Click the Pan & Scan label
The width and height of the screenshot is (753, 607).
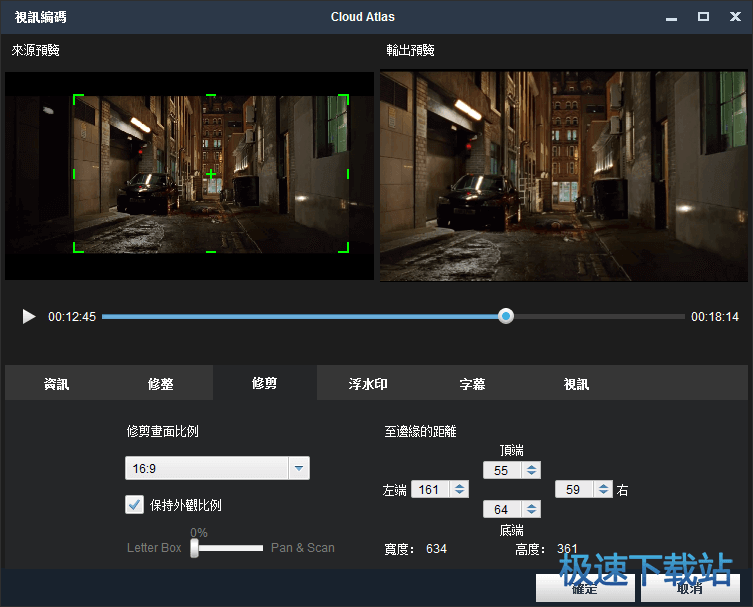[x=303, y=548]
